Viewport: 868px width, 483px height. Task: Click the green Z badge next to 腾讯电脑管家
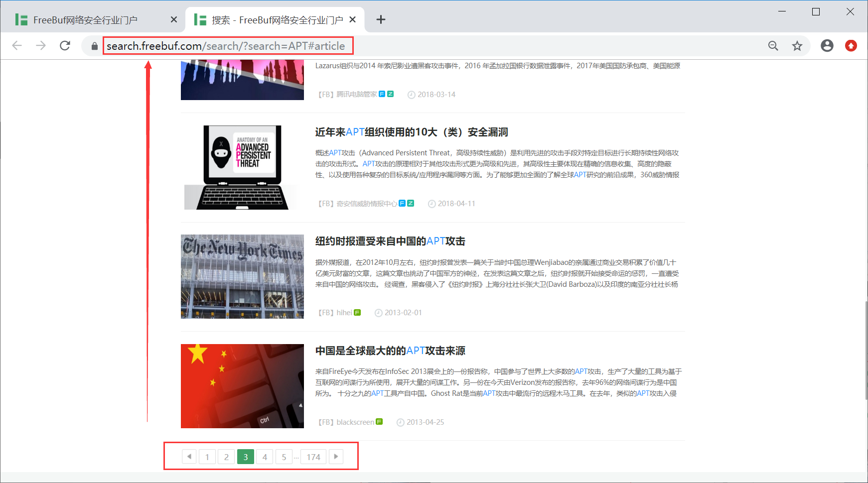pos(391,94)
